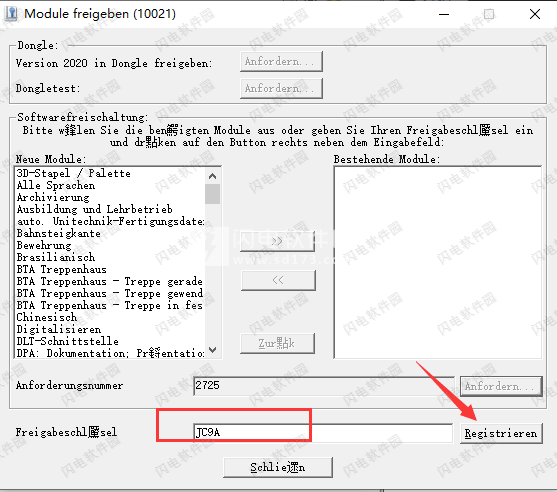
Task: Click Registrieren to register the key
Action: coord(501,433)
